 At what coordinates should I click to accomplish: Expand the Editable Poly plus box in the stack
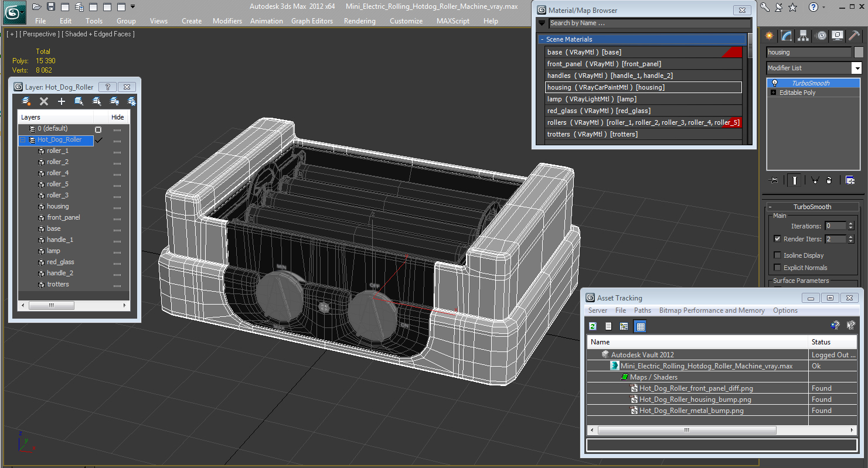tap(774, 93)
